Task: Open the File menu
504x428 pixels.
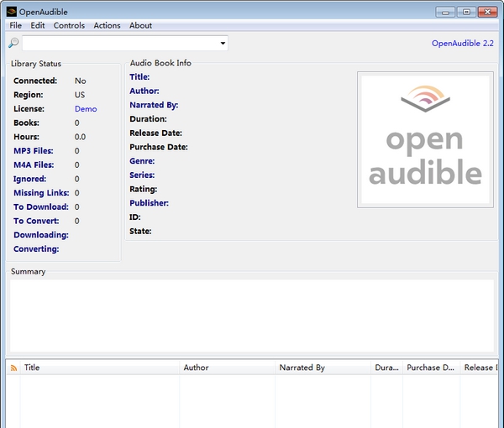Action: [x=15, y=25]
